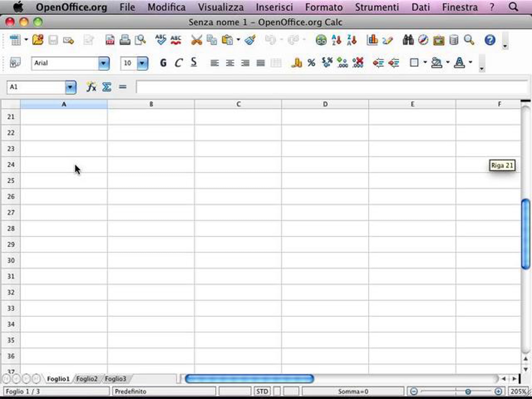Select column B header
532x399 pixels.
[151, 104]
